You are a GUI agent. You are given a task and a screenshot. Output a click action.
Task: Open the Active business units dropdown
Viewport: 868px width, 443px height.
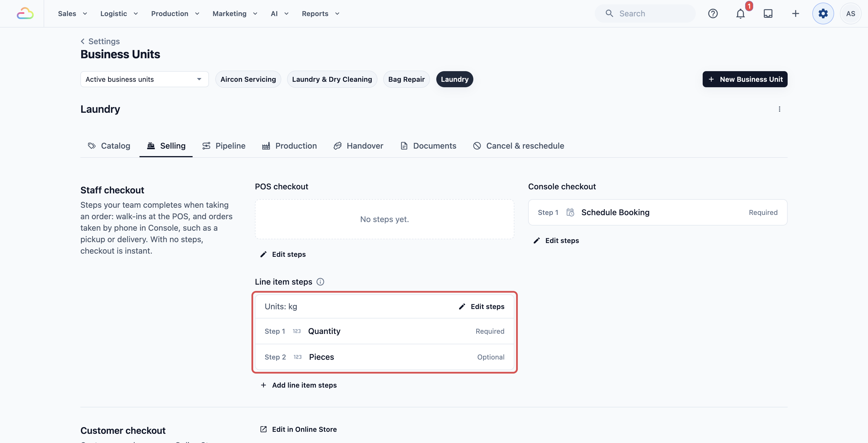[145, 79]
